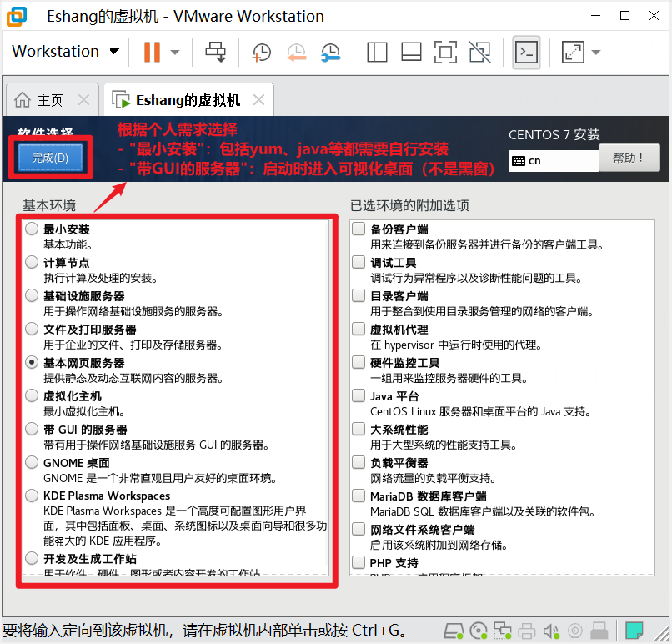Screen dimensions: 672x644
Task: Click the grayed disc device status icon
Action: [575, 631]
